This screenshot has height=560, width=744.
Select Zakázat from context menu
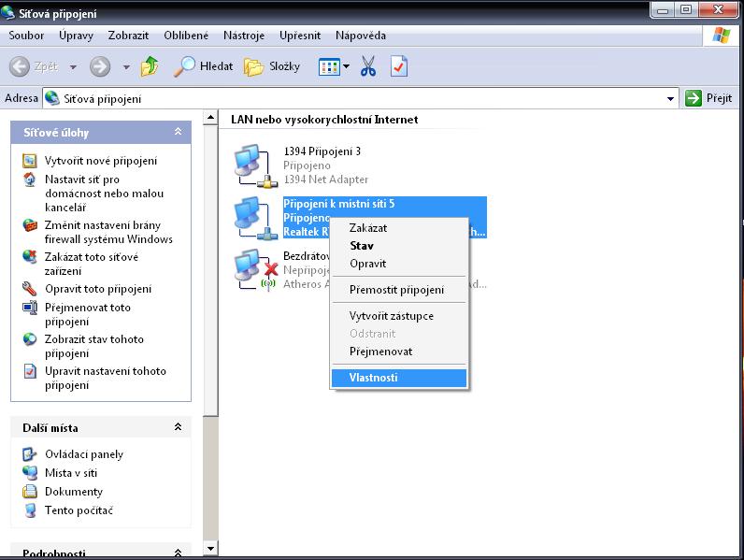click(367, 227)
